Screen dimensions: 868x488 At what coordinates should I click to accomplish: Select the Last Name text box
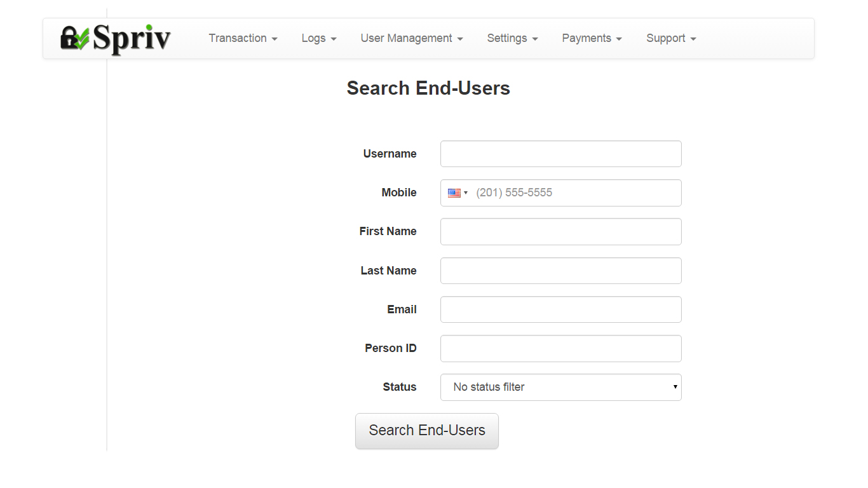[x=561, y=271]
